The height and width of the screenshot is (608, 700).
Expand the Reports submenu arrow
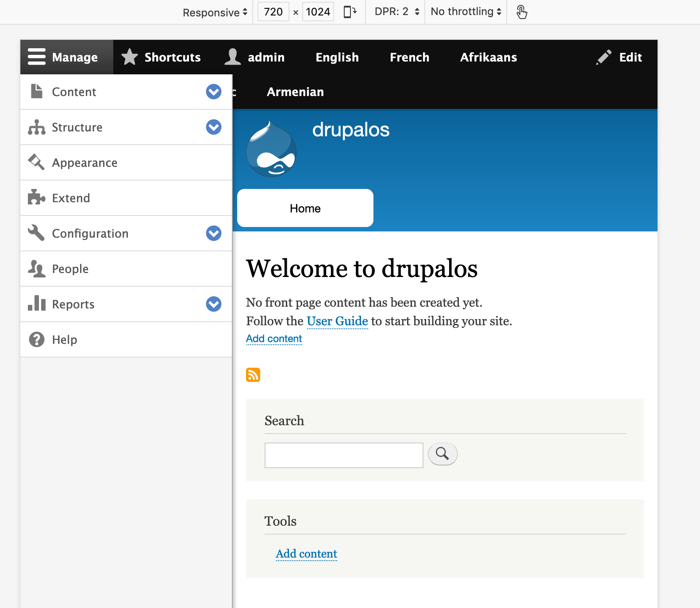(214, 304)
